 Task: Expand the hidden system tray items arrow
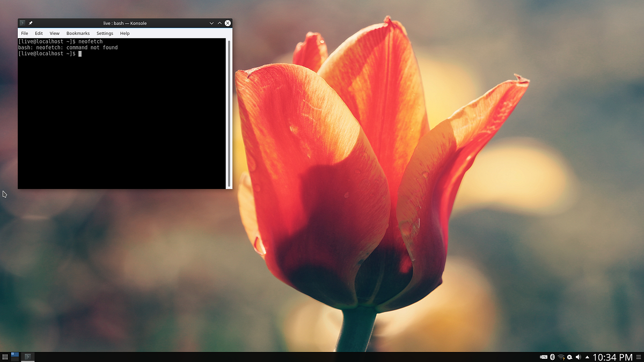pyautogui.click(x=587, y=357)
